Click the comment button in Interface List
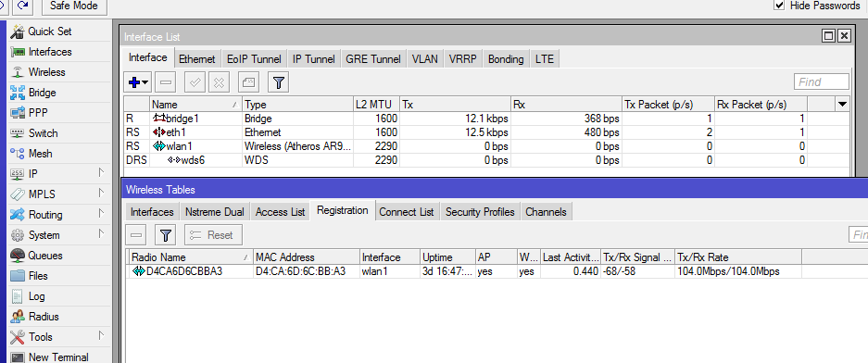 pyautogui.click(x=248, y=83)
